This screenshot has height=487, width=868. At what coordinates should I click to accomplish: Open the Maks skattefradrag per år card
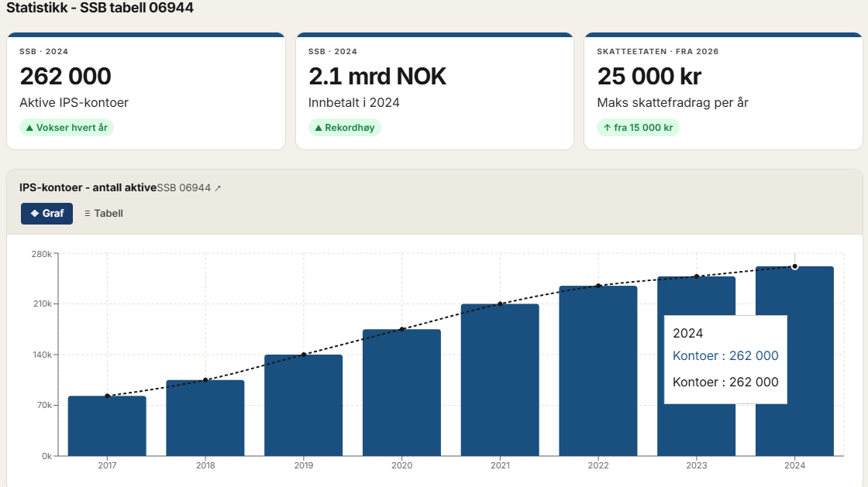click(723, 91)
